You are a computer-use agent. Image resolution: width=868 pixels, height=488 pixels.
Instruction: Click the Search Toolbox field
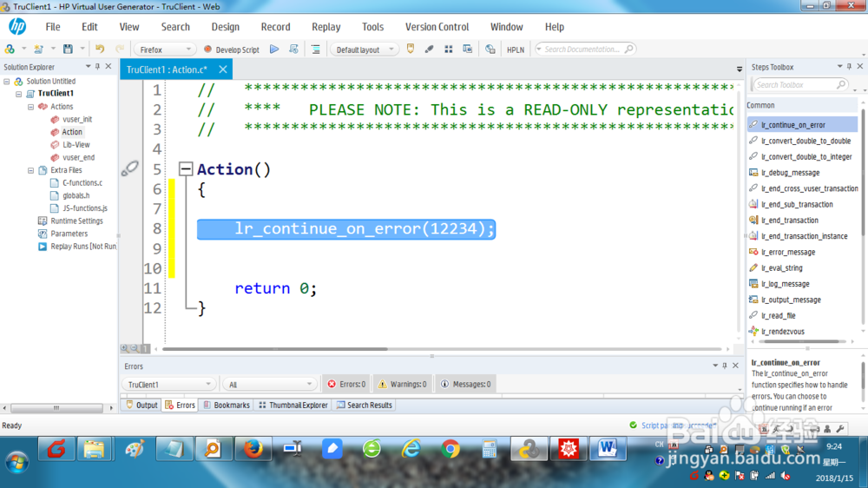coord(800,85)
